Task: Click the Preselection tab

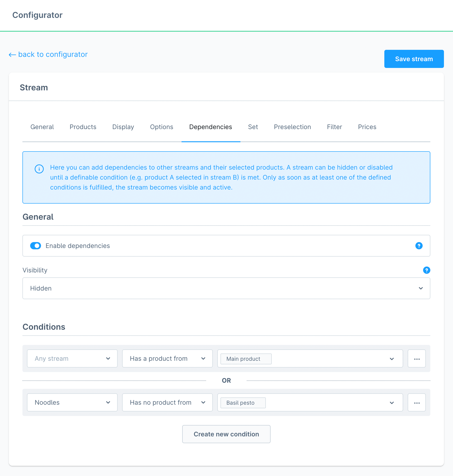Action: coord(292,127)
